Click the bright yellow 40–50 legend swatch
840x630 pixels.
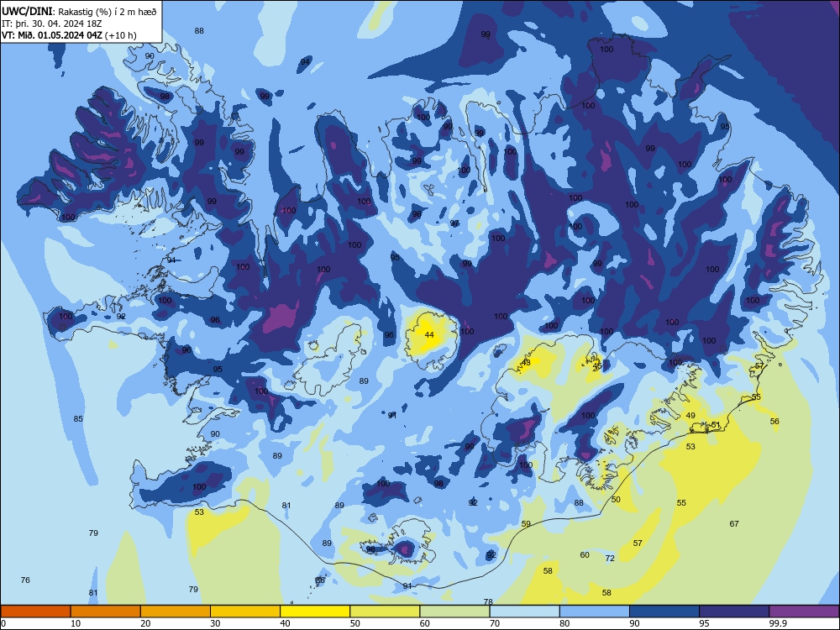coord(315,612)
